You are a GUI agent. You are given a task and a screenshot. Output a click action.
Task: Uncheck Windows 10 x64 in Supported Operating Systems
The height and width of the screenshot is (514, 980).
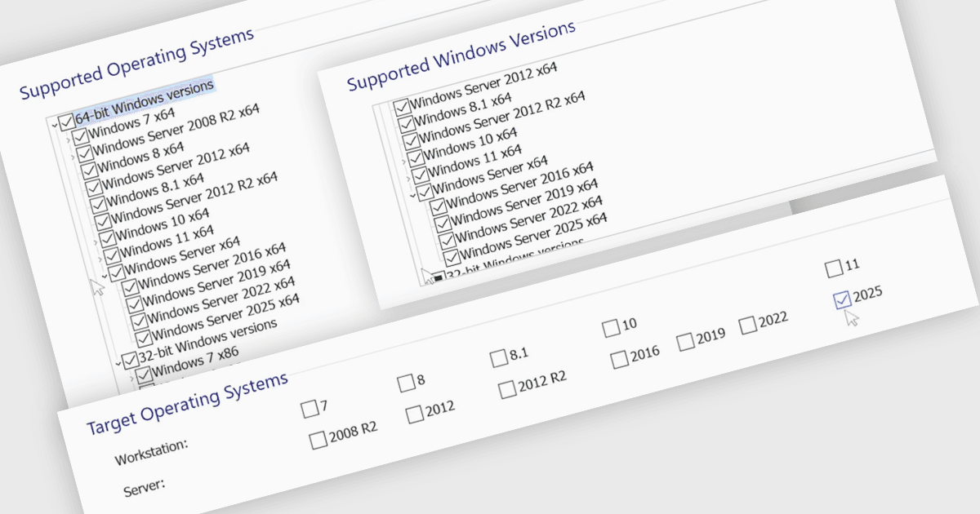click(107, 237)
